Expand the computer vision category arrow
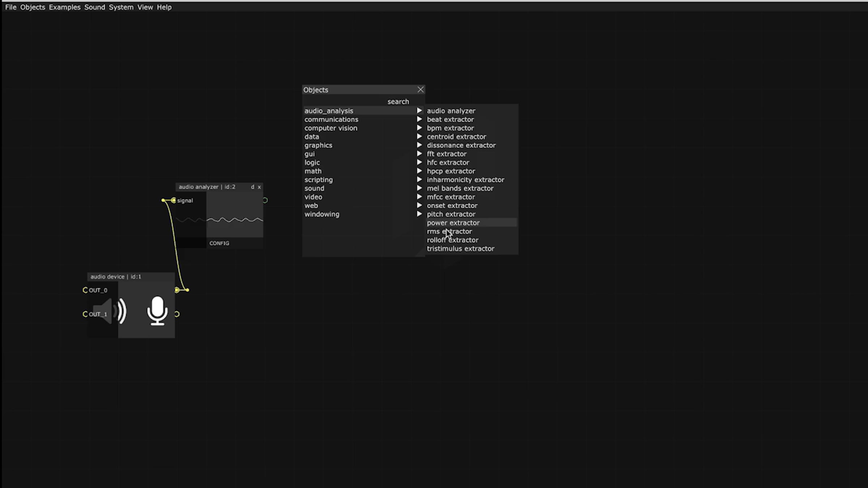868x488 pixels. [x=419, y=128]
